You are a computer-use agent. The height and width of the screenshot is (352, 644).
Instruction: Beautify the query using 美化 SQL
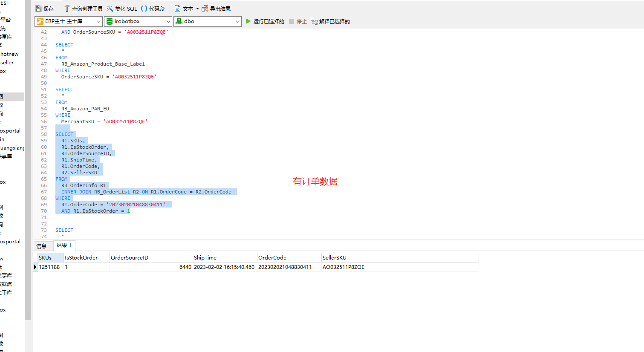coord(122,9)
